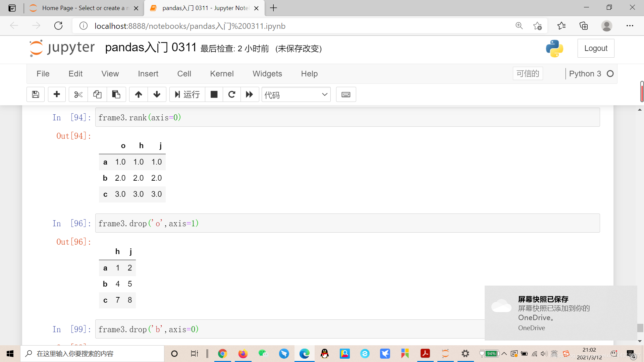This screenshot has height=362, width=644.
Task: Insert a new cell below with plus icon
Action: click(57, 94)
